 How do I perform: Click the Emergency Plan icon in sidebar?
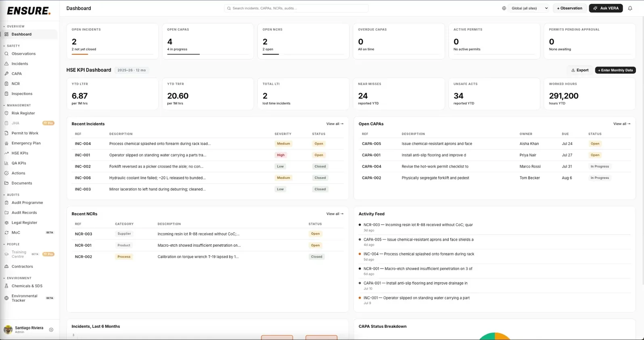6,143
